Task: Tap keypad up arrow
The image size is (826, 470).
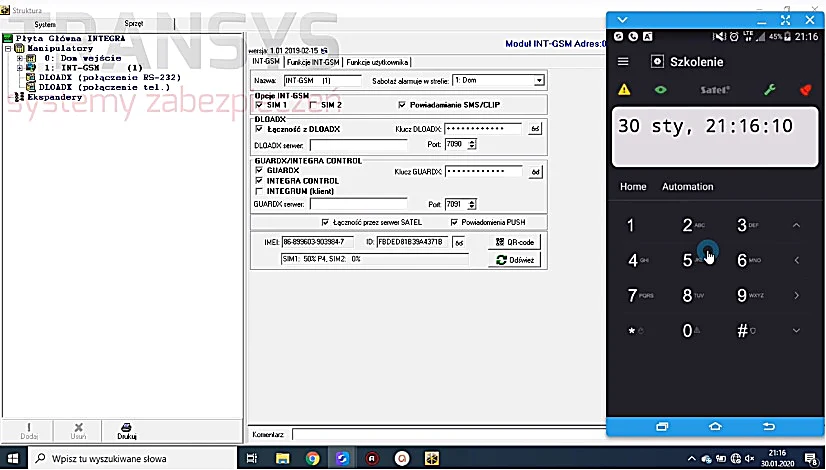Action: pos(796,225)
